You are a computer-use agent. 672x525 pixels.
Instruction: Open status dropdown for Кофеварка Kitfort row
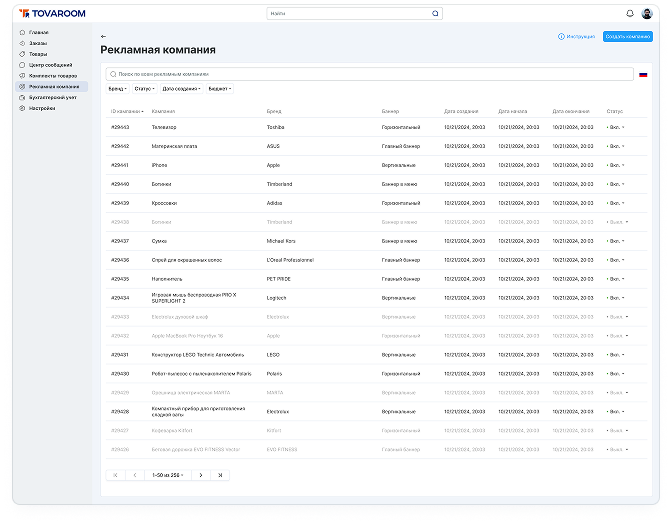[618, 431]
